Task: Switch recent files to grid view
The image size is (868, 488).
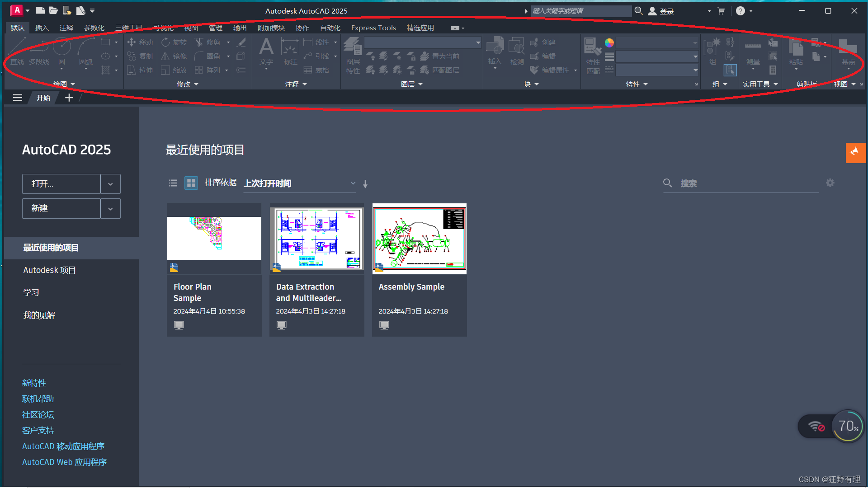Action: pos(191,183)
